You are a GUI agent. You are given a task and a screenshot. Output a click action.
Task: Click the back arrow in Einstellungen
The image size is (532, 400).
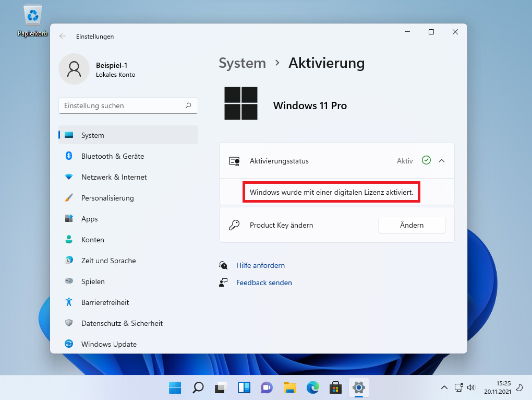[63, 37]
